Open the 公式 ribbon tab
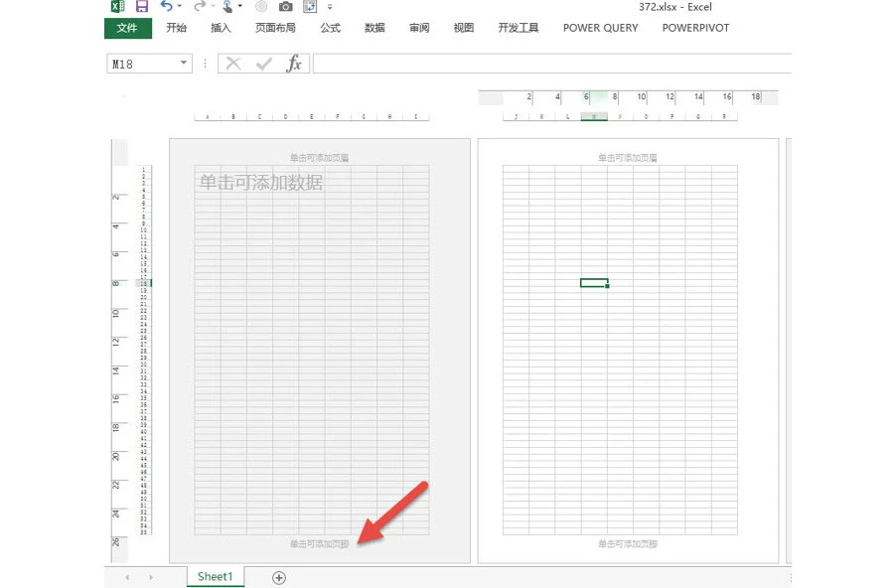This screenshot has width=894, height=588. 330,28
